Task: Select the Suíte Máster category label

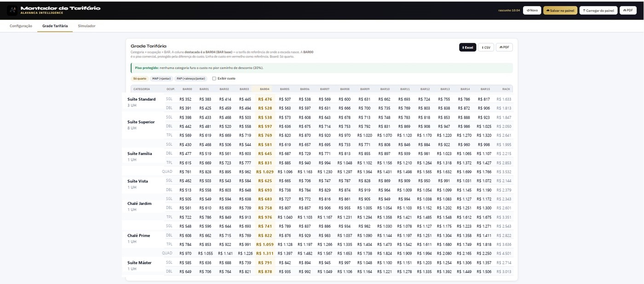Action: click(140, 262)
